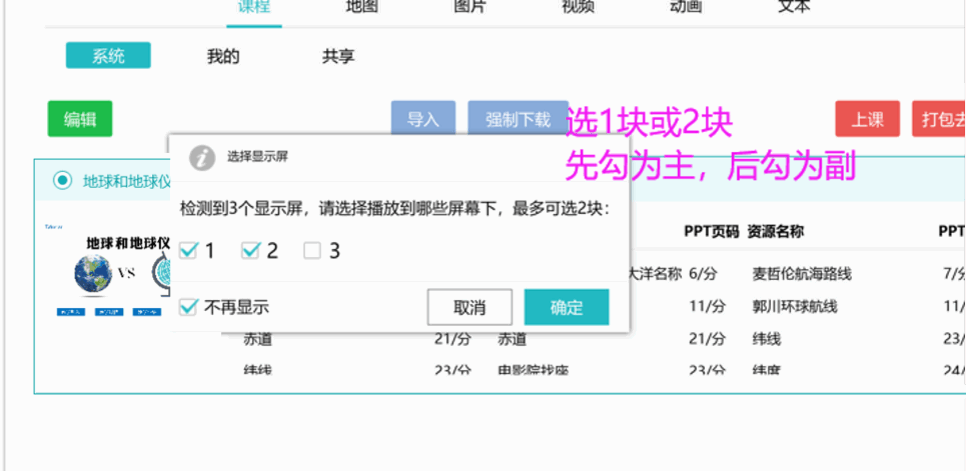Open the 共享 sub-tab
966x471 pixels.
[x=338, y=57]
